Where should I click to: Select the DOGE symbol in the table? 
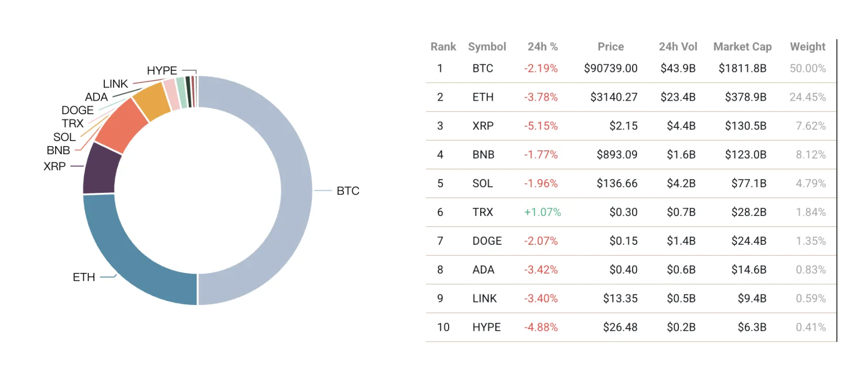[487, 241]
